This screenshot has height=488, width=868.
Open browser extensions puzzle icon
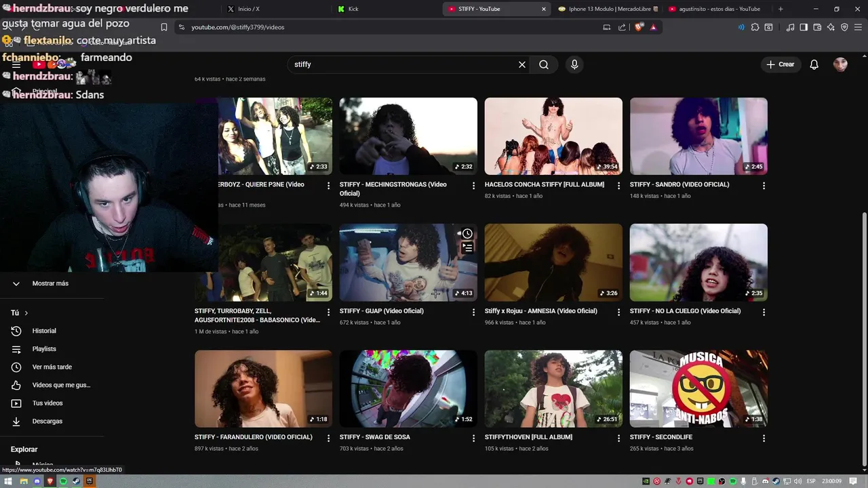tap(755, 27)
